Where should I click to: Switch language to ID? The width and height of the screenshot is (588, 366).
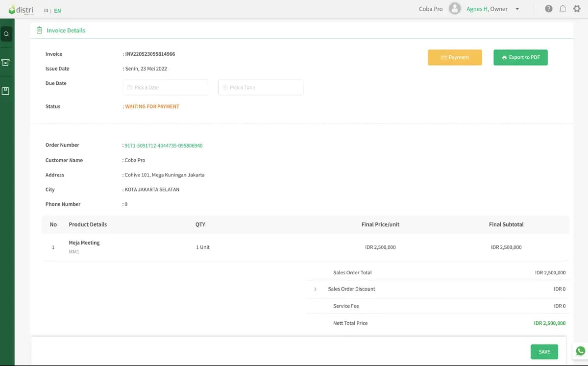[x=46, y=11]
